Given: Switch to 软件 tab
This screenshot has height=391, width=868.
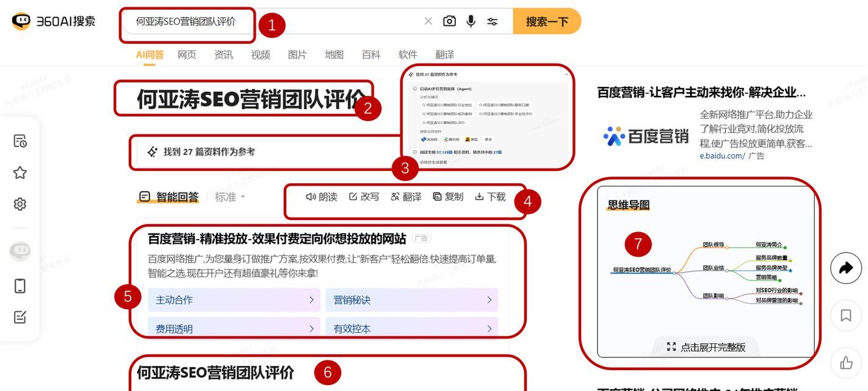Looking at the screenshot, I should point(408,54).
